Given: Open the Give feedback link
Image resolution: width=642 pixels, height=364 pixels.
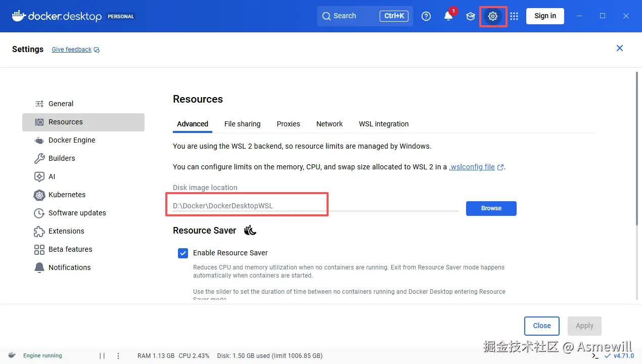Looking at the screenshot, I should coord(72,50).
